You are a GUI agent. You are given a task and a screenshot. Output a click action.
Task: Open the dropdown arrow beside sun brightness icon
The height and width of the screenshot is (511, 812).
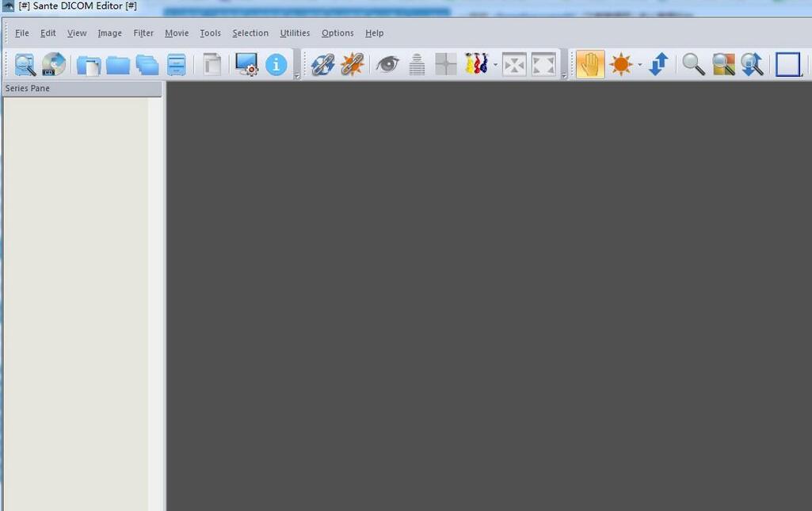pyautogui.click(x=640, y=65)
